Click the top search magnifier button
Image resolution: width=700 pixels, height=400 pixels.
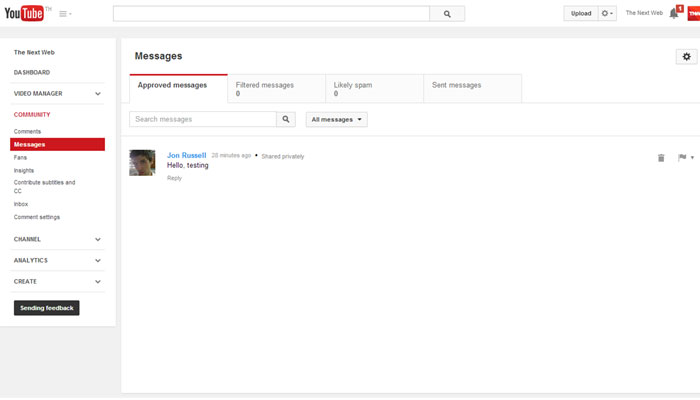(x=447, y=14)
